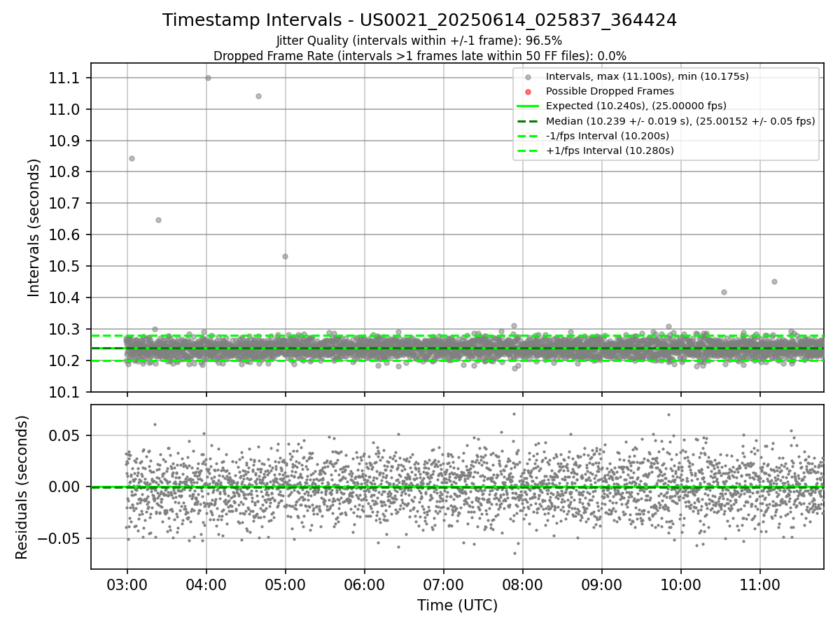Click the '10.1' y-axis tick label

click(x=63, y=393)
